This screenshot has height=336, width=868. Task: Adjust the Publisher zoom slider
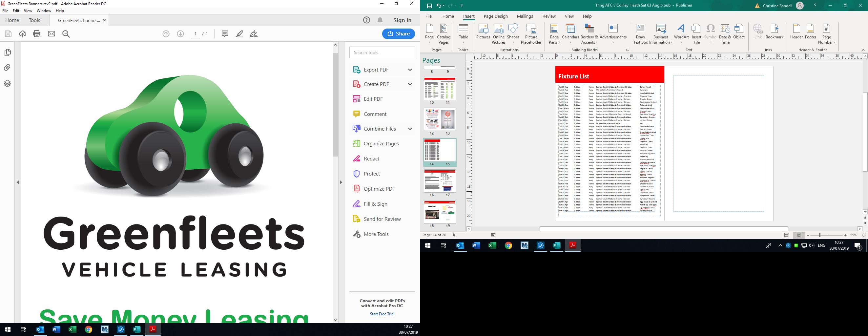point(819,235)
